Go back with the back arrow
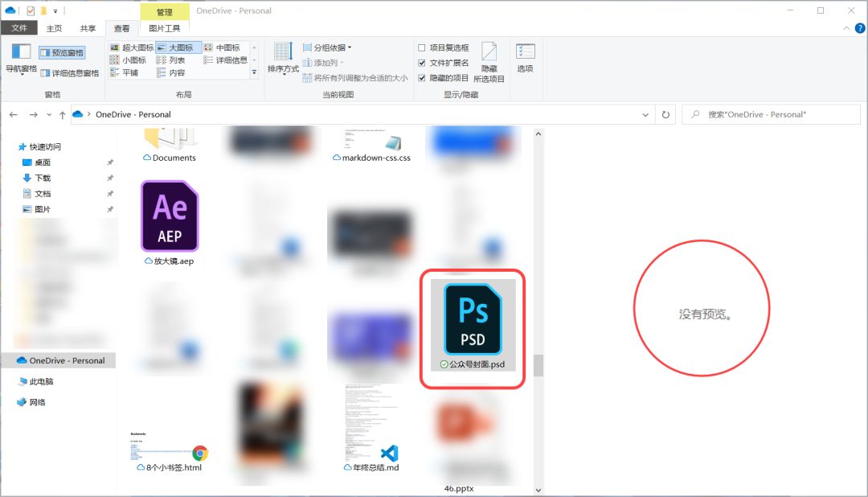868x497 pixels. [14, 115]
